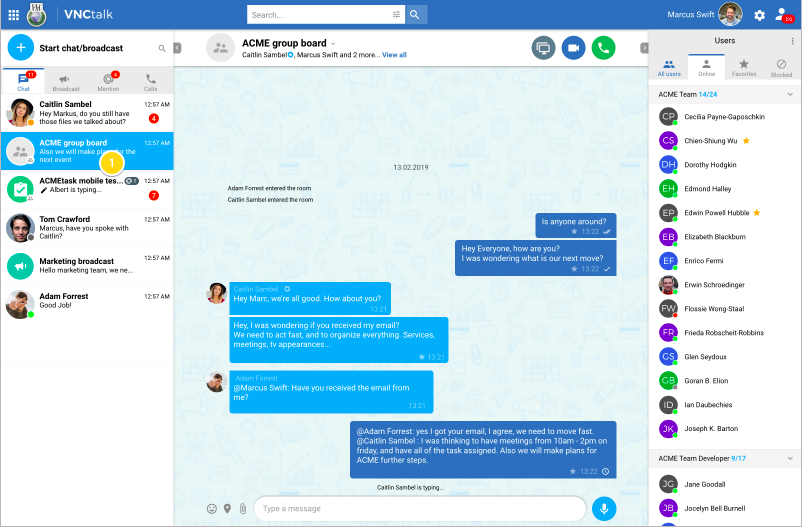Image resolution: width=804 pixels, height=527 pixels.
Task: Select user Ian Daubechies
Action: tap(724, 404)
